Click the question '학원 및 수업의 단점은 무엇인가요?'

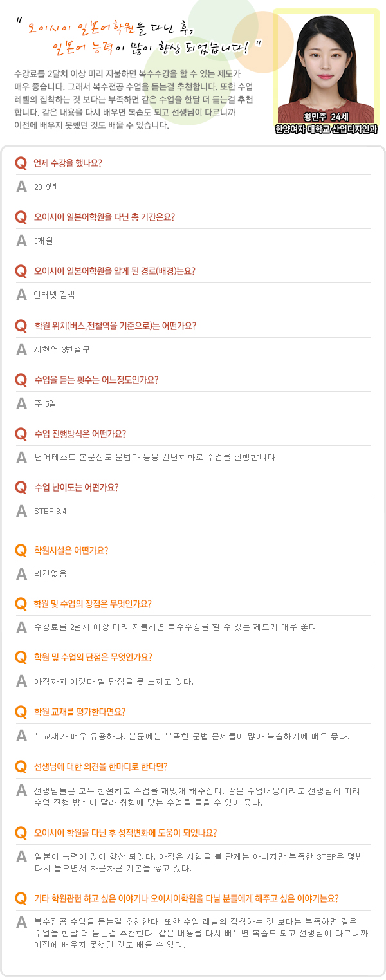tap(93, 658)
